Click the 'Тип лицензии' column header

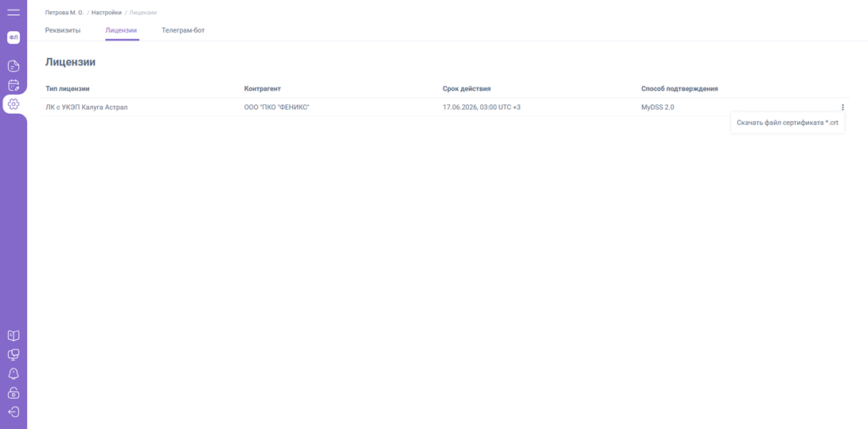[x=68, y=88]
